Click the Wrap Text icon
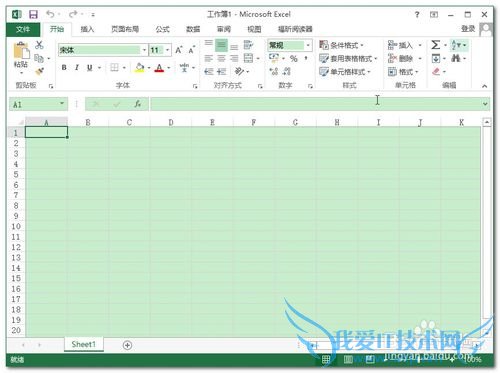500x373 pixels. click(x=248, y=45)
